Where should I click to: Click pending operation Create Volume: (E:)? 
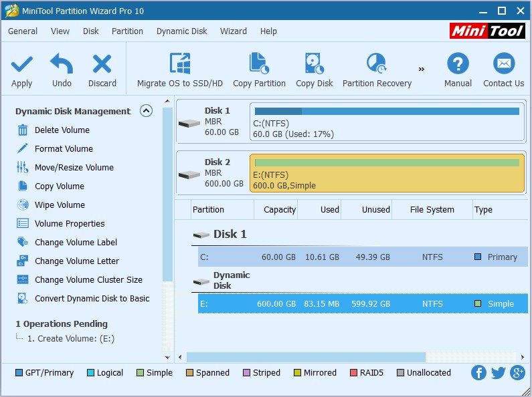coord(70,339)
